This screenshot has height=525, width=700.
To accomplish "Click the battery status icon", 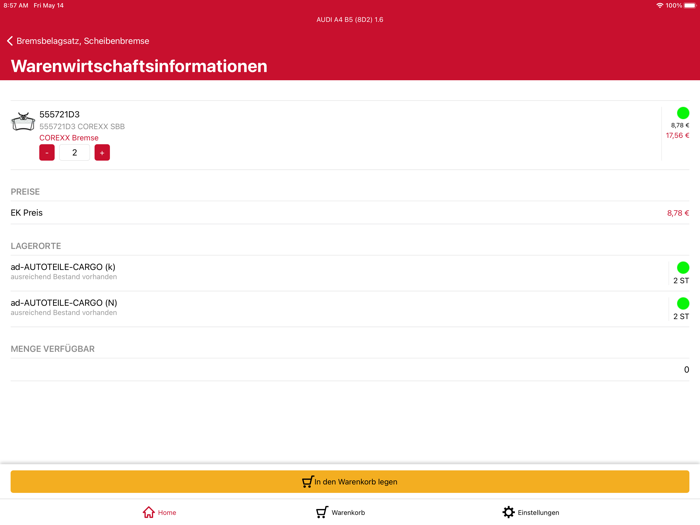I will pyautogui.click(x=690, y=5).
